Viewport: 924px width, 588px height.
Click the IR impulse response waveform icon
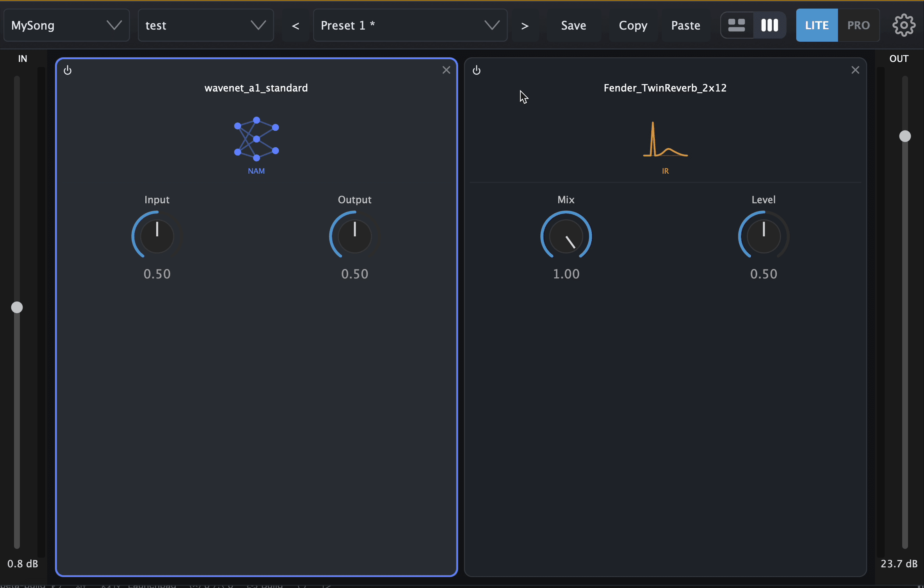pos(665,139)
